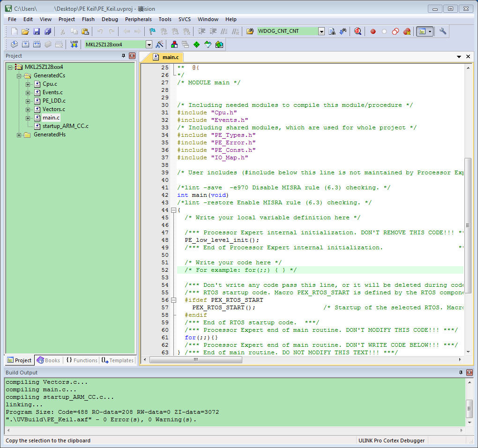This screenshot has height=448, width=478.
Task: Paste from clipboard icon
Action: [x=85, y=31]
